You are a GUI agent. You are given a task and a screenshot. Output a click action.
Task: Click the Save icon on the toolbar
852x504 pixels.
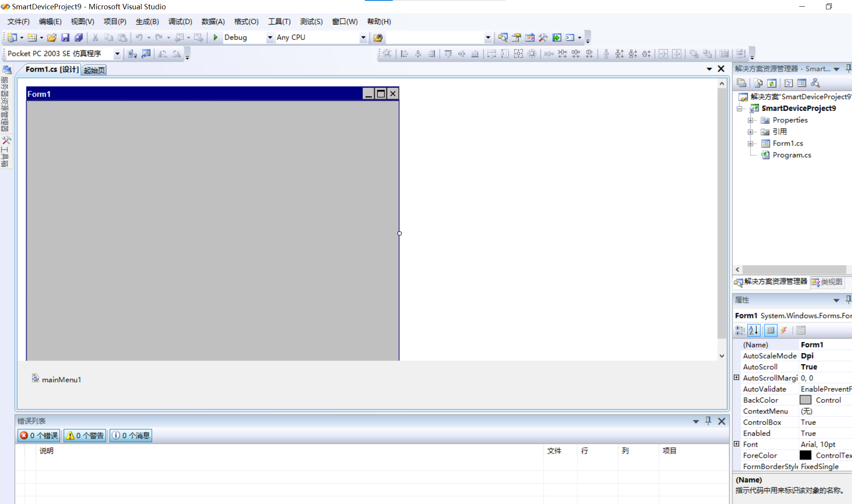(x=65, y=37)
